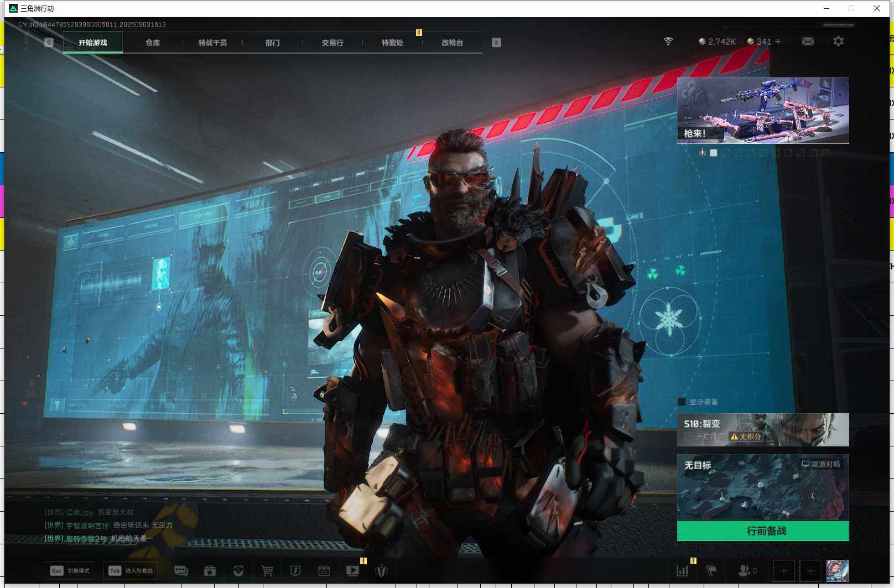Image resolution: width=894 pixels, height=588 pixels.
Task: Open the S10:裂变 season card
Action: tap(763, 430)
